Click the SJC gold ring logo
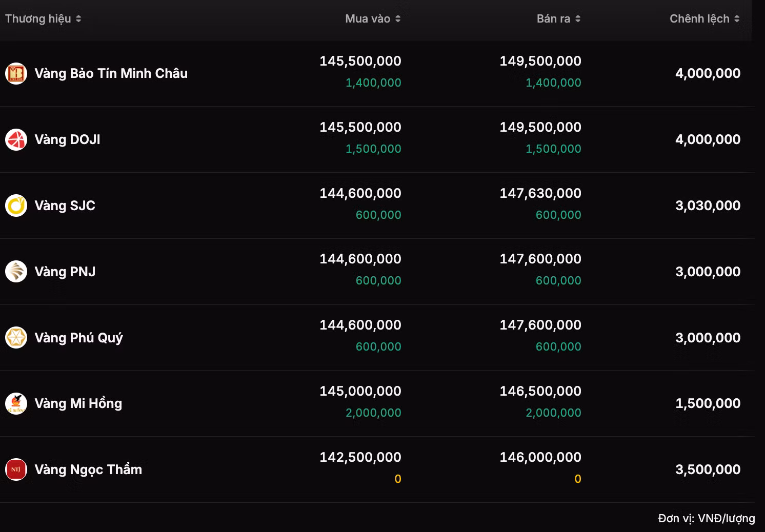The width and height of the screenshot is (765, 532). 16,206
